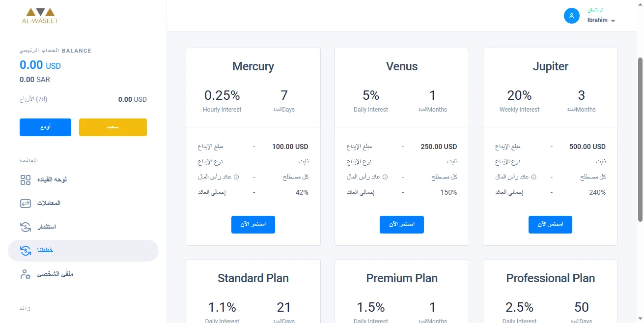The image size is (644, 323).
Task: Click the investment (استثمار) sidebar icon
Action: [25, 226]
